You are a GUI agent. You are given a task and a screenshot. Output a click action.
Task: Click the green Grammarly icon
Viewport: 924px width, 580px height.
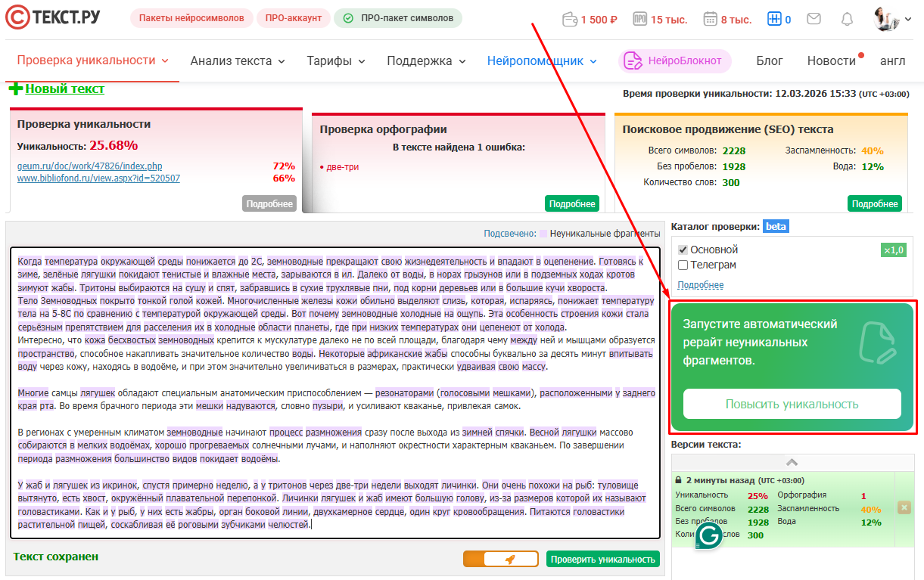pos(710,535)
